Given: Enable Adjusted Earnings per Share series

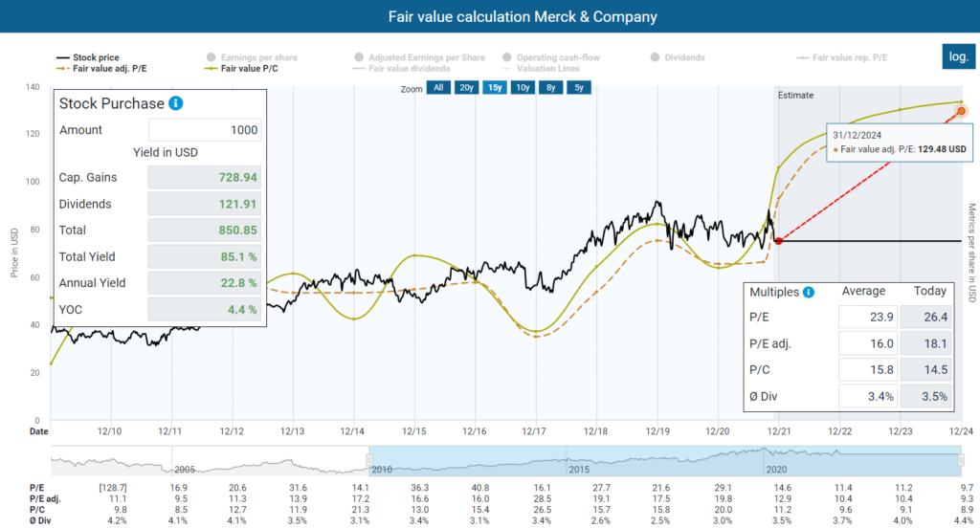Looking at the screenshot, I should coord(419,57).
